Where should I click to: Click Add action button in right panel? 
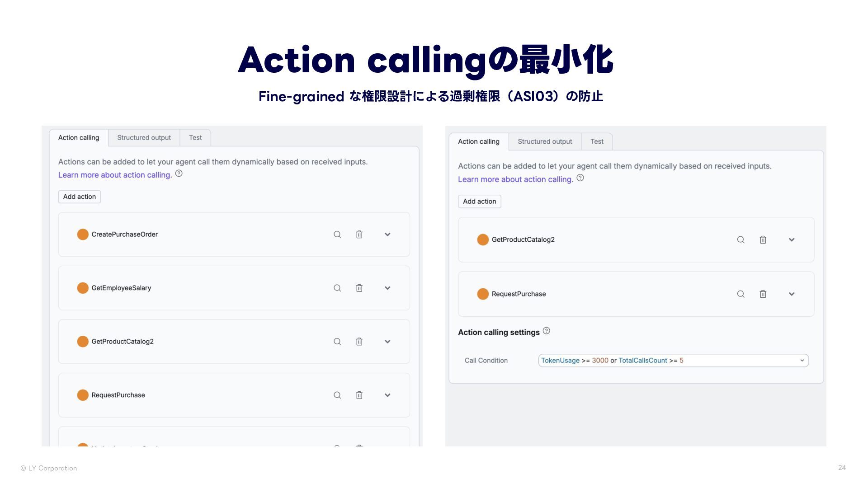coord(480,202)
